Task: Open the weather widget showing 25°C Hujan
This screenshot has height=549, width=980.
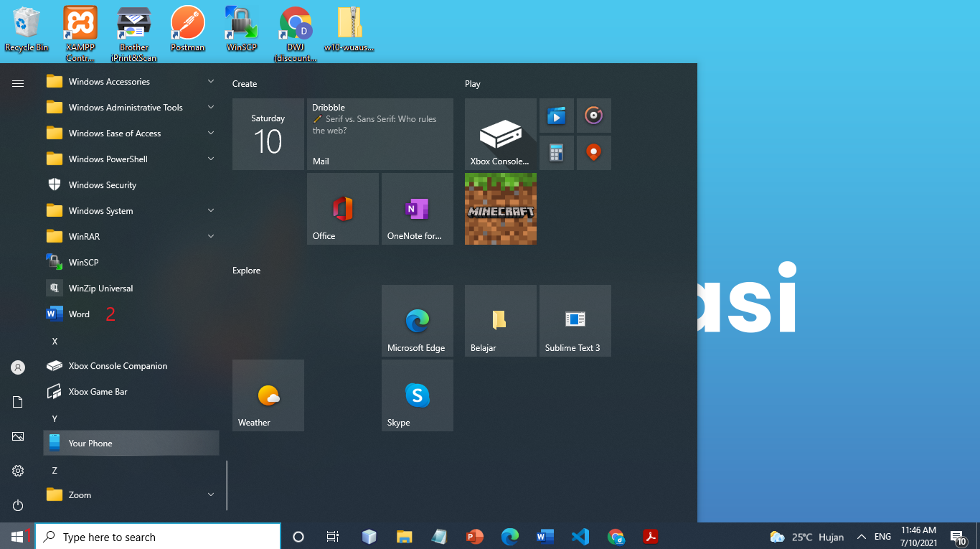Action: [806, 537]
